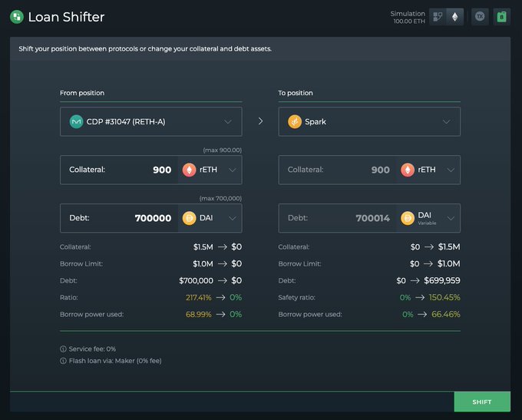Click the (max 900.00) collateral link
Viewport: 522px width, 420px height.
[223, 150]
